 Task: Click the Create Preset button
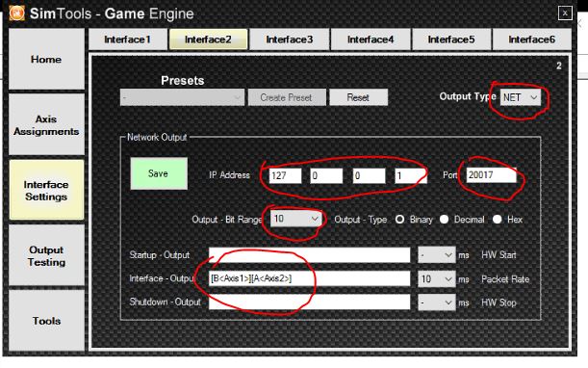click(287, 97)
